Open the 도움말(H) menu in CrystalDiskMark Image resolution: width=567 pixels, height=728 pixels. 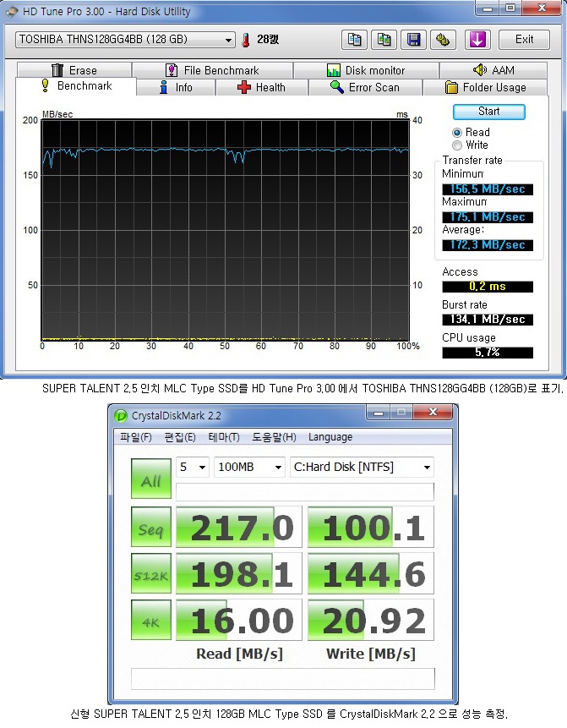tap(274, 437)
